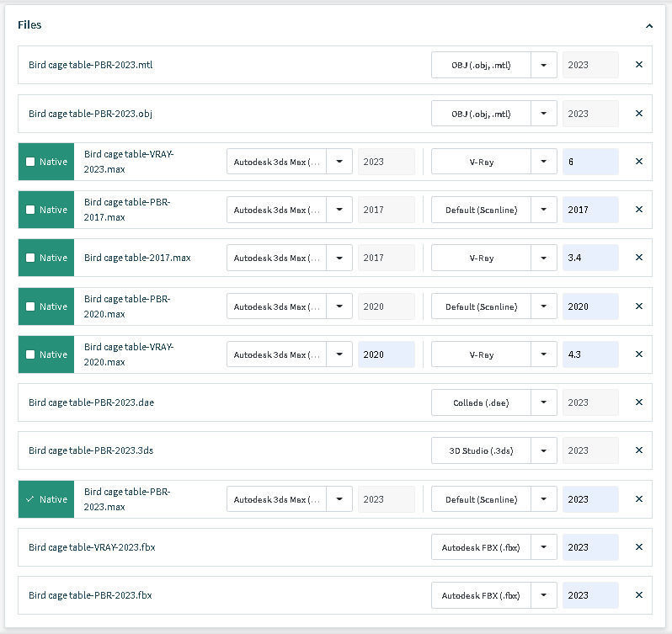Remove the Collada .dae file entry
The width and height of the screenshot is (672, 634).
638,402
